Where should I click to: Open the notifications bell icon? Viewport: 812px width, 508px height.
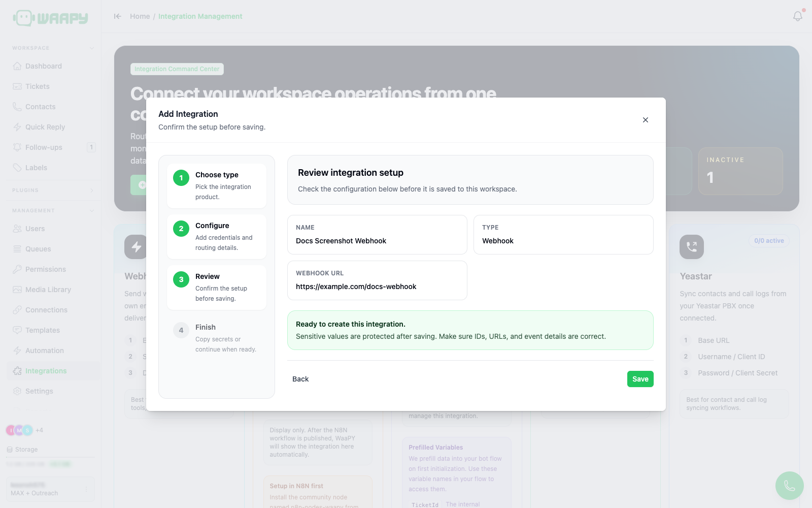[x=798, y=16]
